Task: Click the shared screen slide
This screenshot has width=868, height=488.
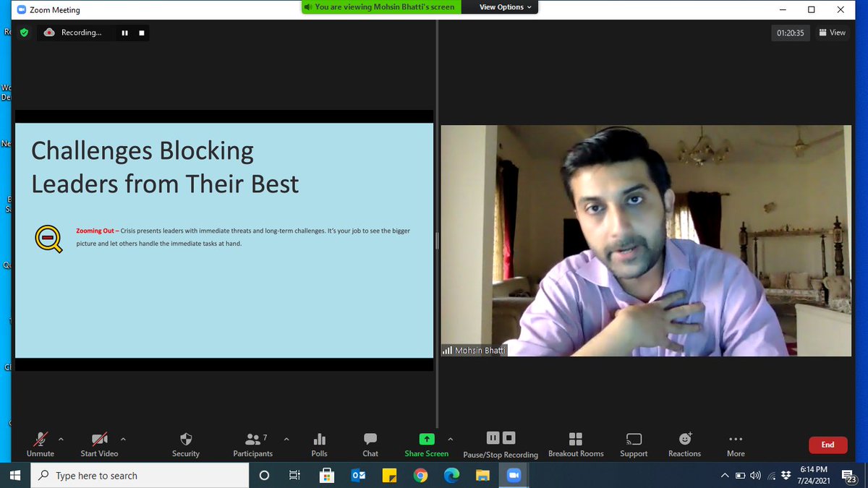Action: (224, 240)
